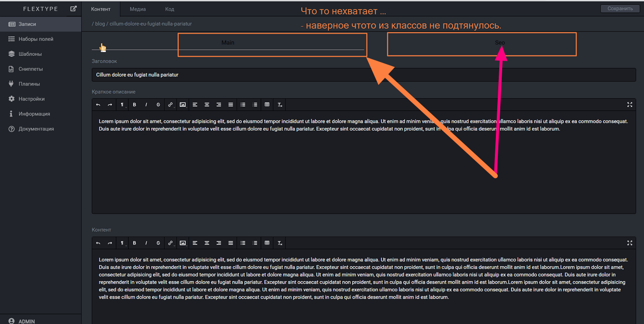Screen dimensions: 644x324
Task: Apply strikethrough in Контент toolbar
Action: (158, 243)
